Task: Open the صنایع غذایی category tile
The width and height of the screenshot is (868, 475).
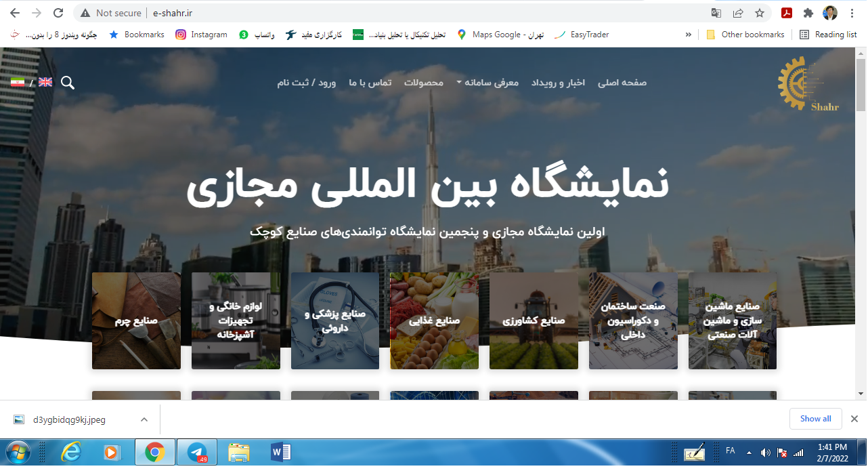Action: click(434, 321)
